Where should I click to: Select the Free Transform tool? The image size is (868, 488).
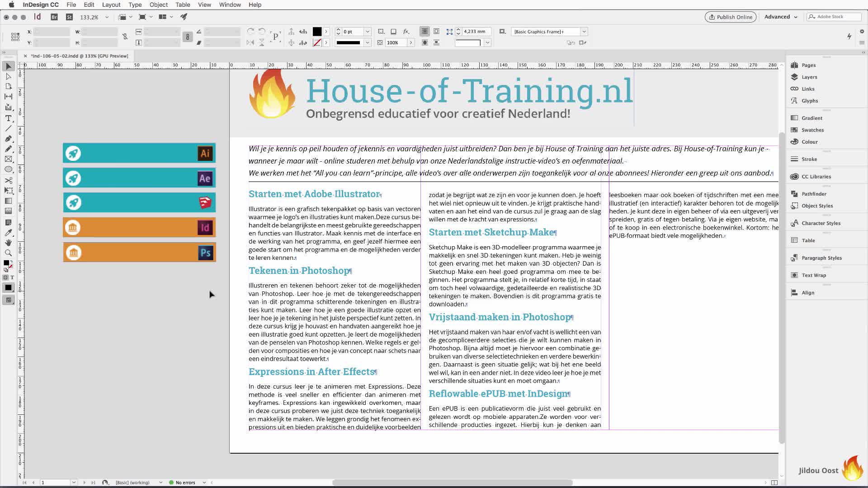(x=8, y=190)
